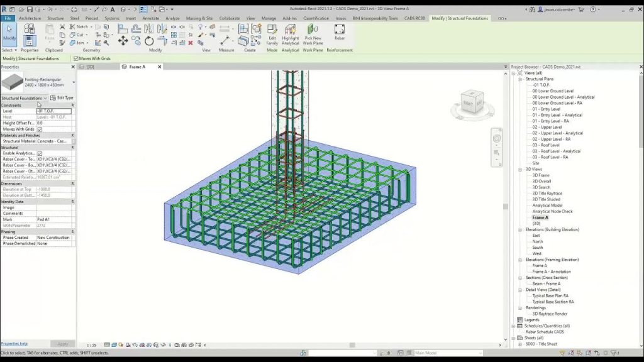
Task: Open the Structure ribbon tab
Action: (55, 18)
